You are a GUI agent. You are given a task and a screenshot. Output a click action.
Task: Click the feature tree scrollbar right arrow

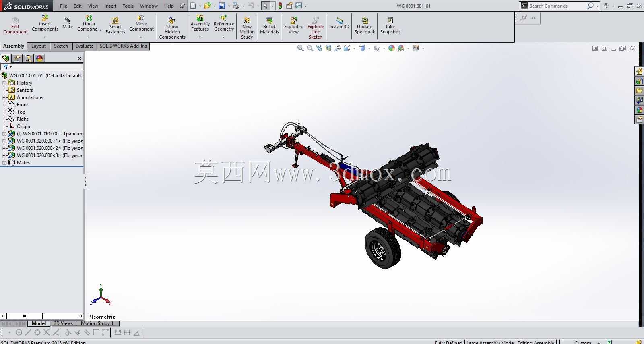80,316
